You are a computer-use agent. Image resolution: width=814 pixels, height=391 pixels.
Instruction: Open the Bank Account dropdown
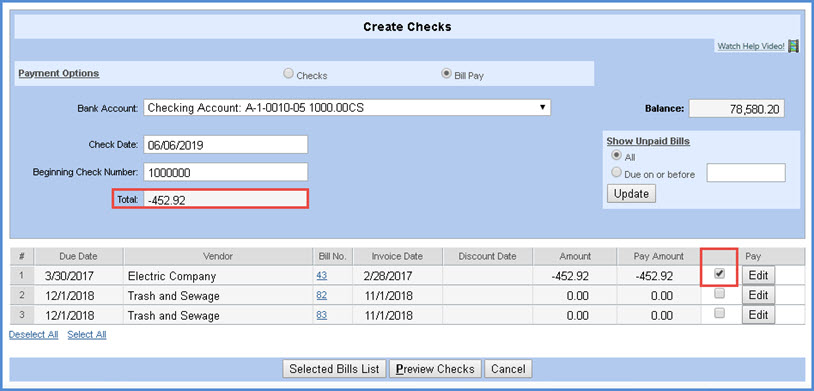pyautogui.click(x=347, y=108)
